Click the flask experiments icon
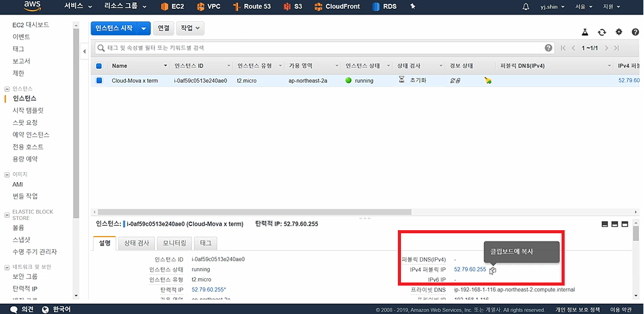Viewport: 644px width, 314px height. tap(585, 32)
